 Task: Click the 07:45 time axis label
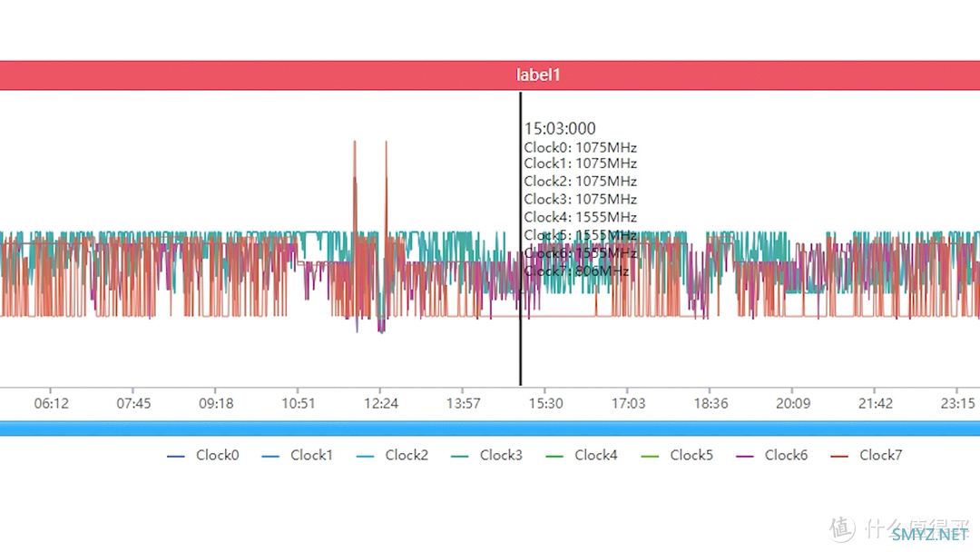pos(133,403)
